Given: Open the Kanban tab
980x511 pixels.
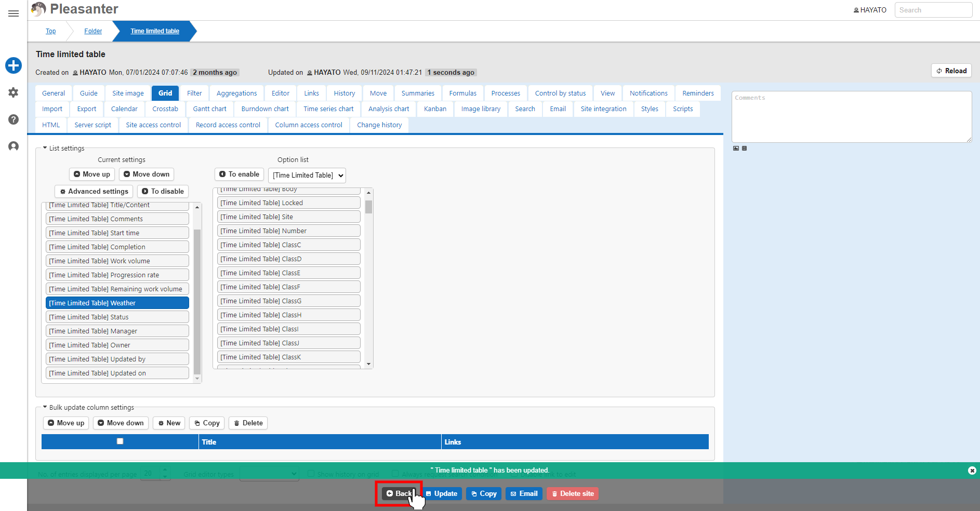Looking at the screenshot, I should (x=435, y=109).
